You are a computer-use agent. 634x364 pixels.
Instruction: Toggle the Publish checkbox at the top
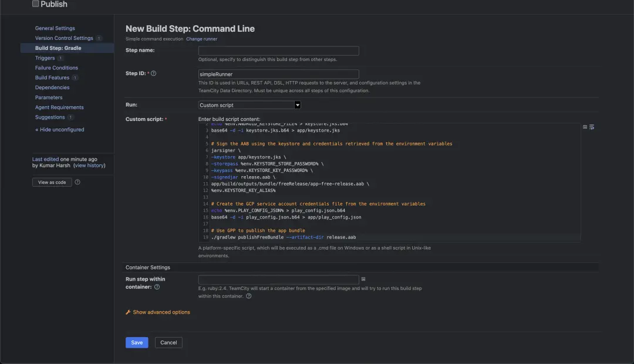[35, 4]
